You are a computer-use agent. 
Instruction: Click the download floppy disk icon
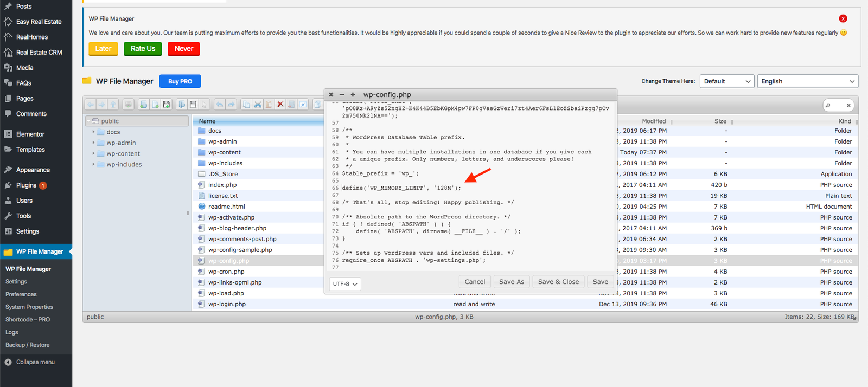tap(193, 104)
